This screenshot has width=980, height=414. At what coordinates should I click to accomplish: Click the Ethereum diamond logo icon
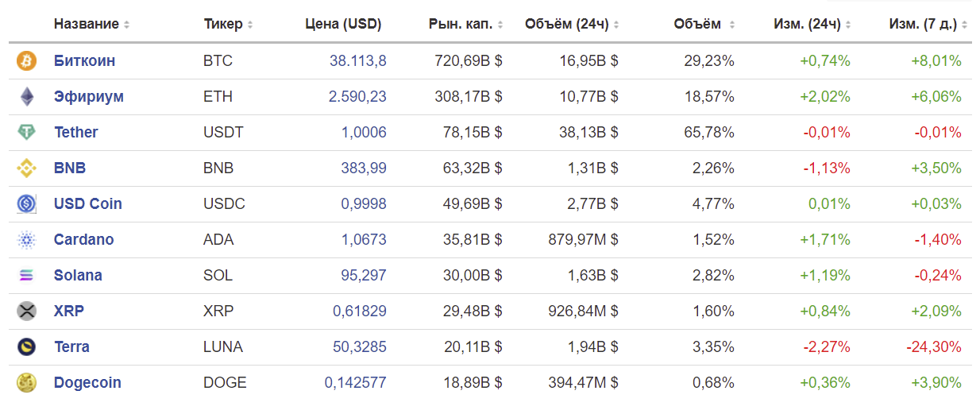[x=27, y=96]
